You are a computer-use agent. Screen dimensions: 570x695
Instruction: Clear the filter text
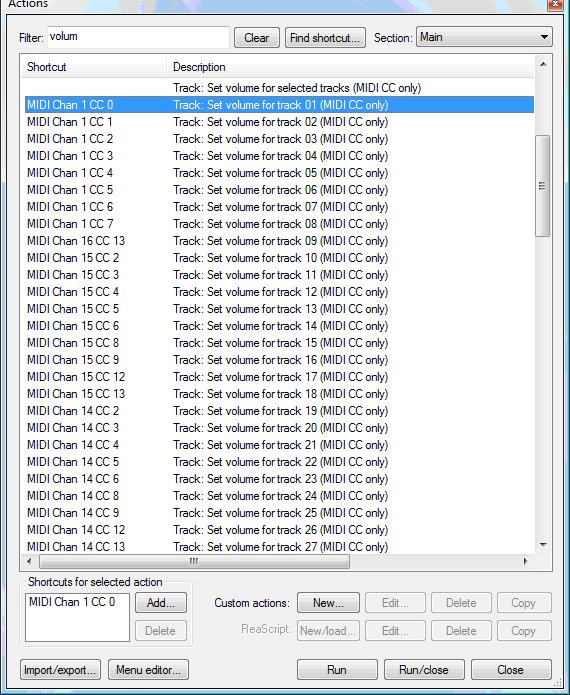tap(257, 38)
